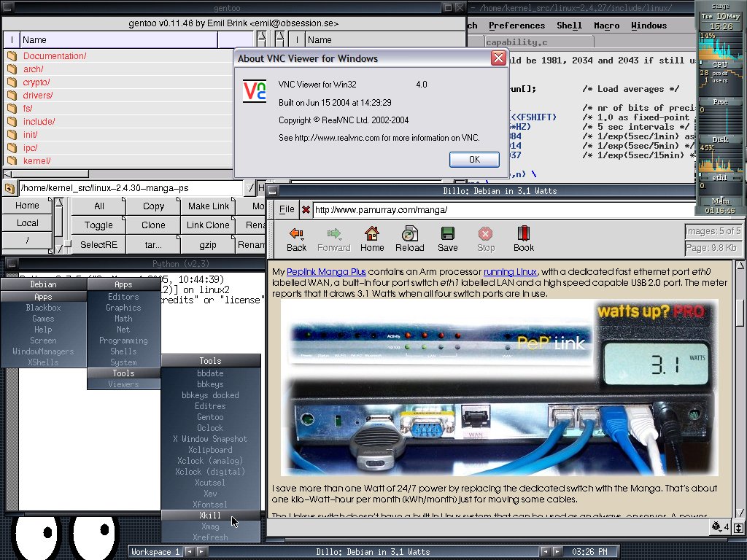The height and width of the screenshot is (560, 747).
Task: Click the Home button in gentoo
Action: (x=27, y=206)
